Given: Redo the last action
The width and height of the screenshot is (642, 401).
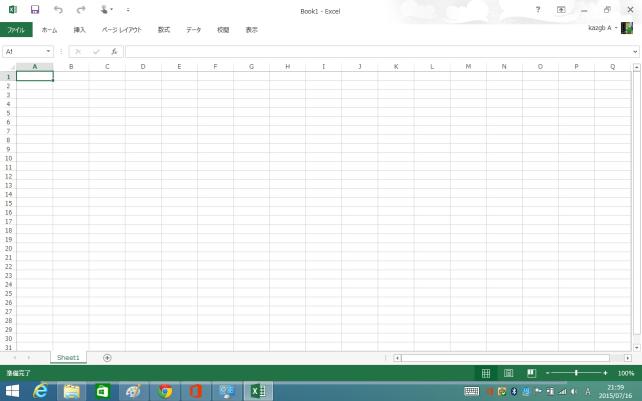Looking at the screenshot, I should point(81,9).
